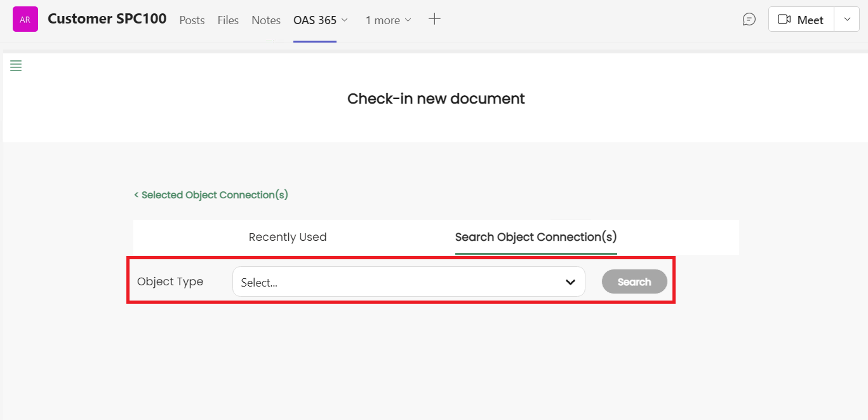Open the Files tab
Image resolution: width=868 pixels, height=420 pixels.
[228, 20]
